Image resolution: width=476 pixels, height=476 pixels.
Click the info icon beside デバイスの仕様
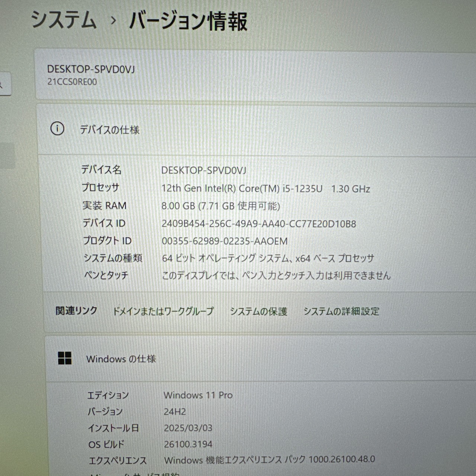coord(57,129)
